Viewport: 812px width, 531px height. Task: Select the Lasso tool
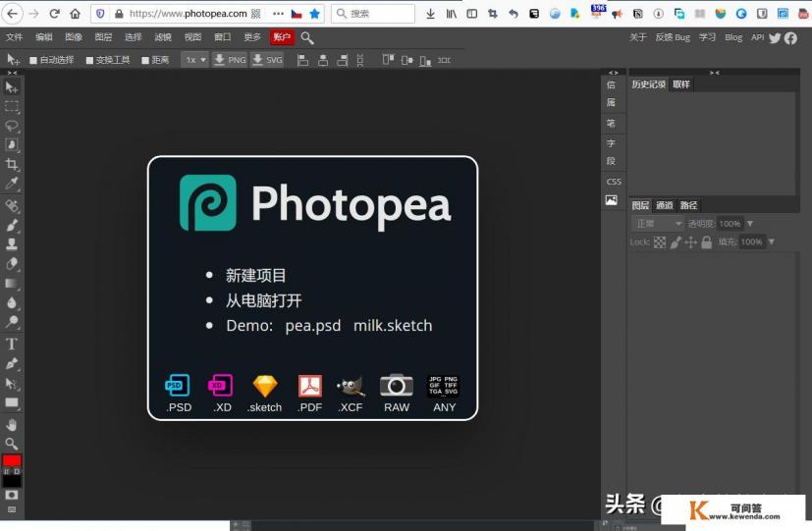point(12,127)
